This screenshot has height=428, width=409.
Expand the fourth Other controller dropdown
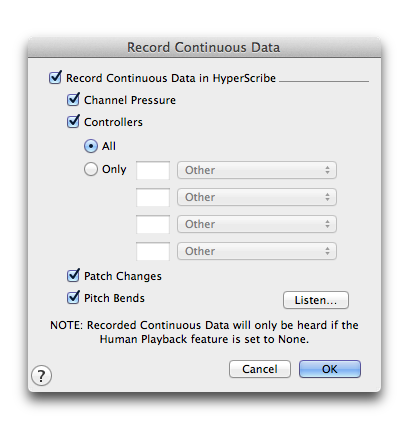[x=257, y=251]
